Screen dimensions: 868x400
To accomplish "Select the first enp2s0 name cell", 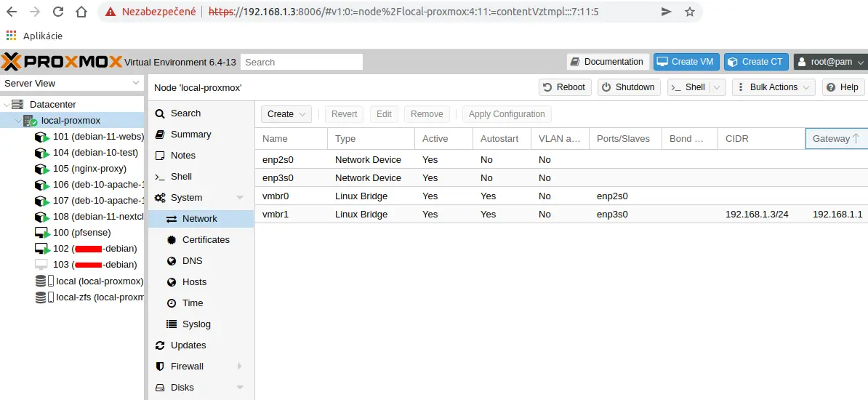I will pos(292,159).
